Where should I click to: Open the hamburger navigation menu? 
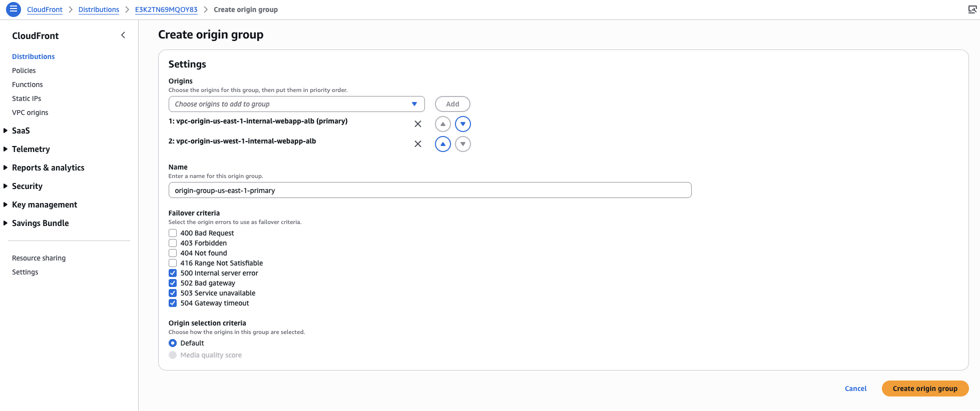[14, 9]
